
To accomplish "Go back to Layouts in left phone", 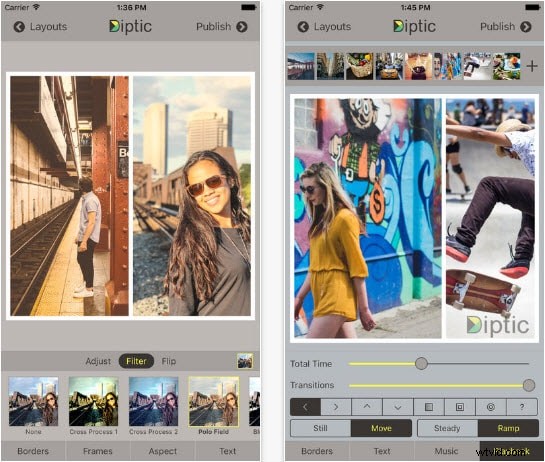I will [x=40, y=27].
